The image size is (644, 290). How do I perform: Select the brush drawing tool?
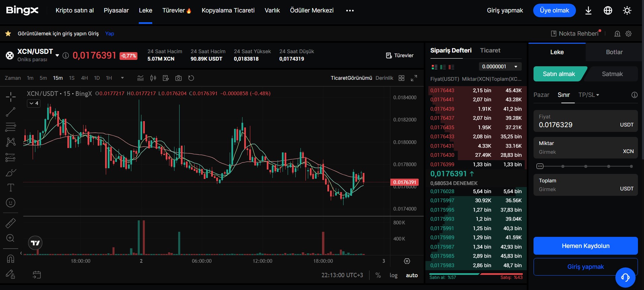(11, 173)
